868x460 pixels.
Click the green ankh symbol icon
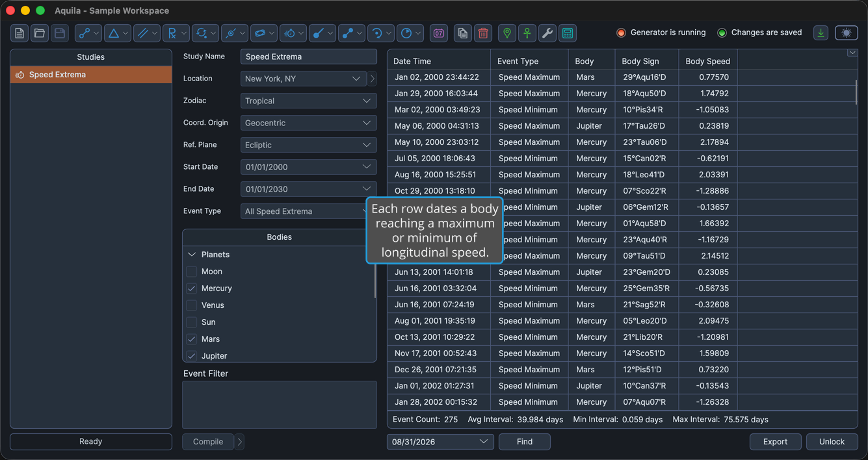coord(527,33)
